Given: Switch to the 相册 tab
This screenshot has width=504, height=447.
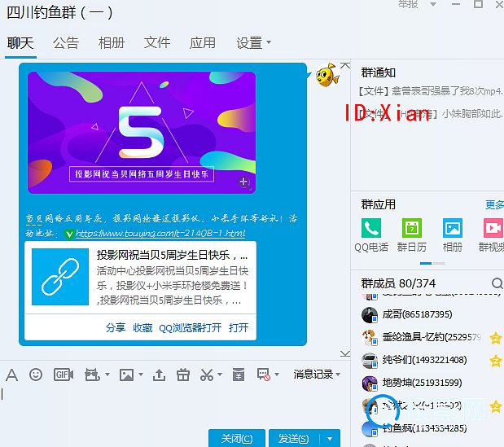Looking at the screenshot, I should coord(112,42).
